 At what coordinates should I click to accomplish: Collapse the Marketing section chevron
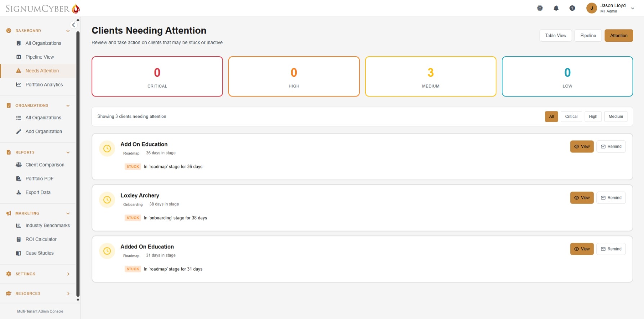68,213
